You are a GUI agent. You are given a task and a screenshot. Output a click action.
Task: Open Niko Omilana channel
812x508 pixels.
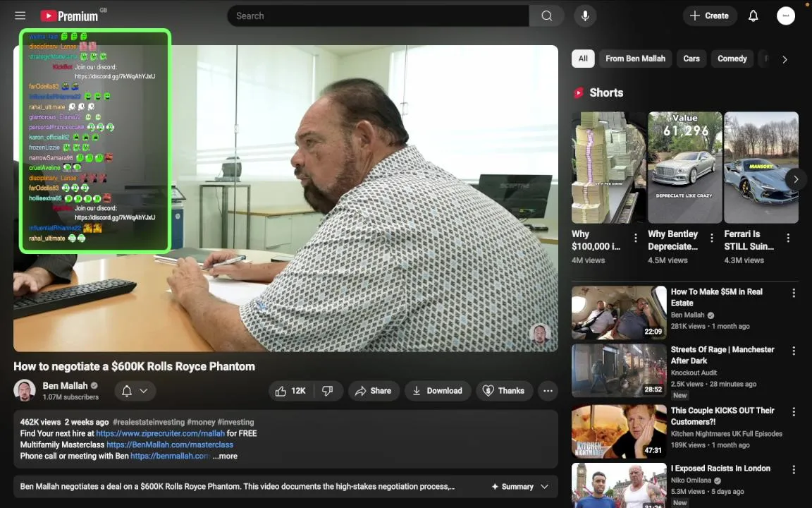(x=691, y=480)
